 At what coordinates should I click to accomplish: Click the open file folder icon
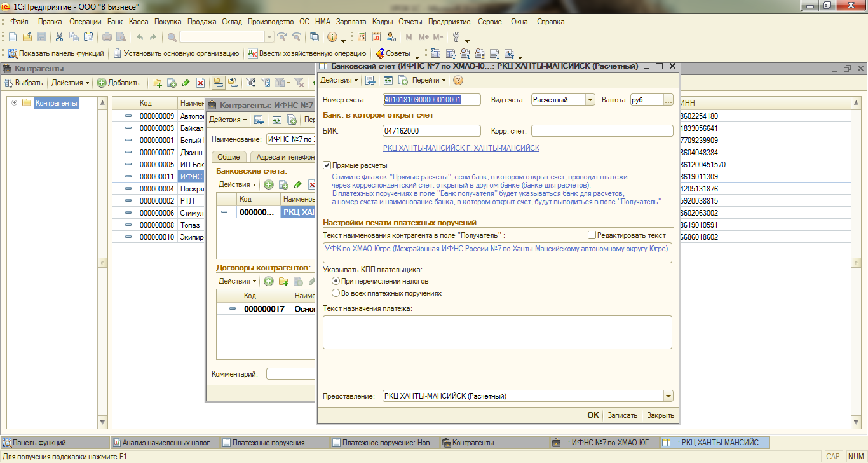(27, 37)
